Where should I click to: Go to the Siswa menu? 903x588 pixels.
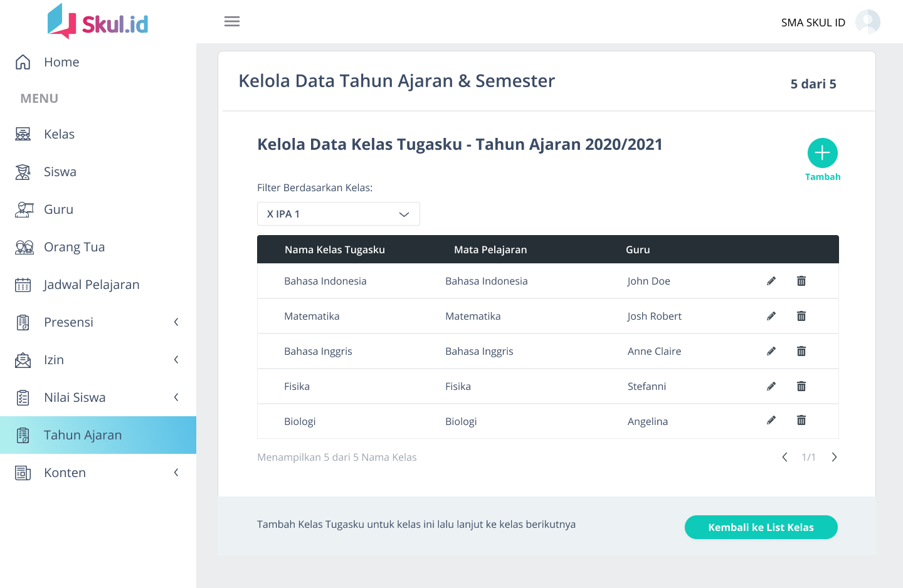(60, 172)
